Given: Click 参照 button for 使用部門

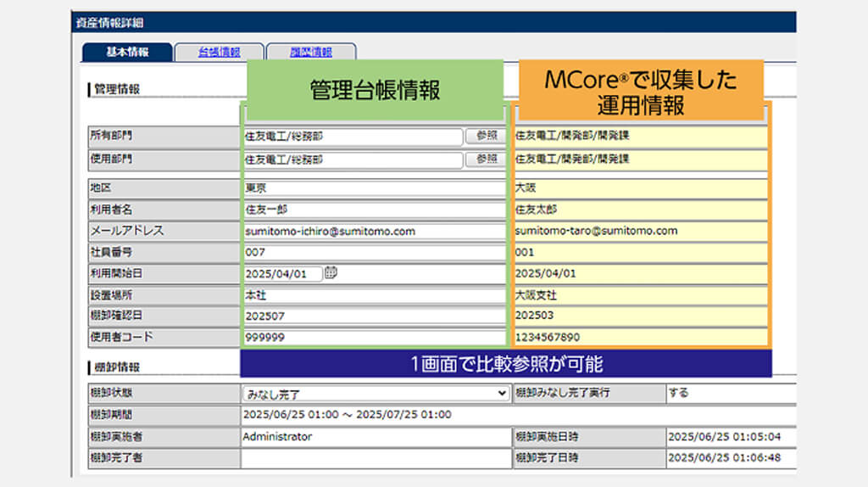Looking at the screenshot, I should (486, 160).
